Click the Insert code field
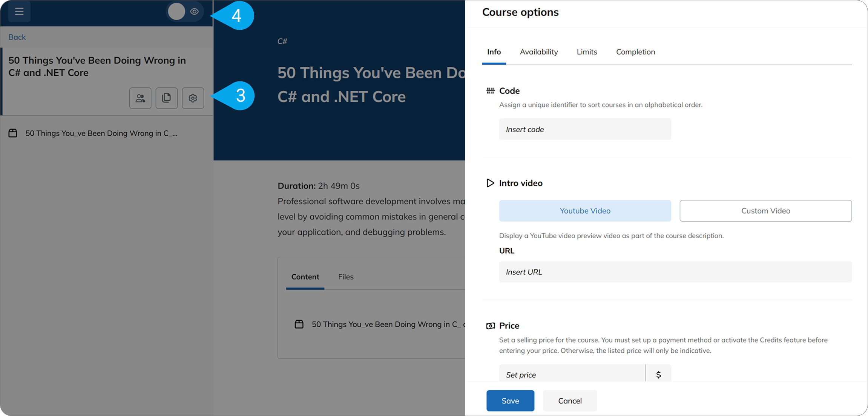Image resolution: width=868 pixels, height=416 pixels. pos(585,129)
